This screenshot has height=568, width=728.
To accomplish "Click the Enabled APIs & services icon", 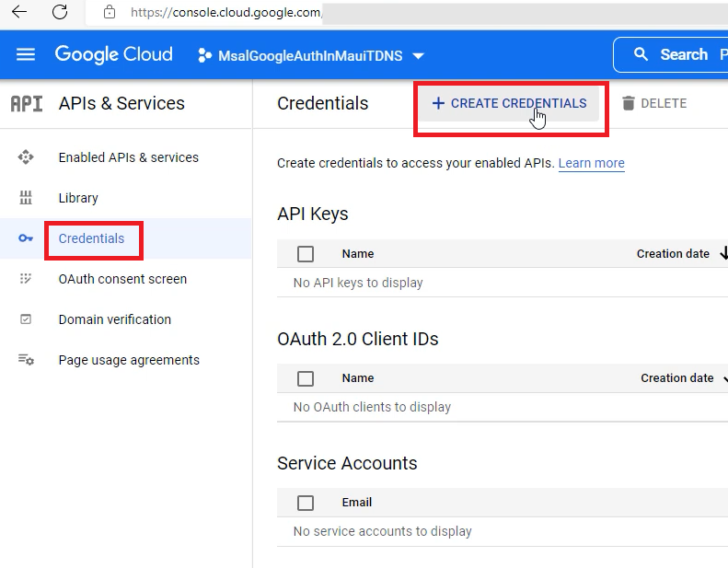I will (x=26, y=157).
